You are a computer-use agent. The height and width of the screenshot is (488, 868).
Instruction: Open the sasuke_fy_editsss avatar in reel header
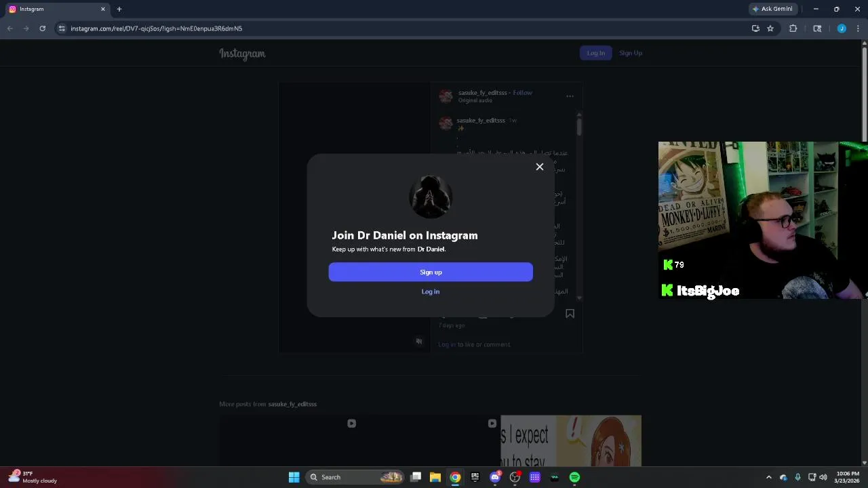point(446,96)
